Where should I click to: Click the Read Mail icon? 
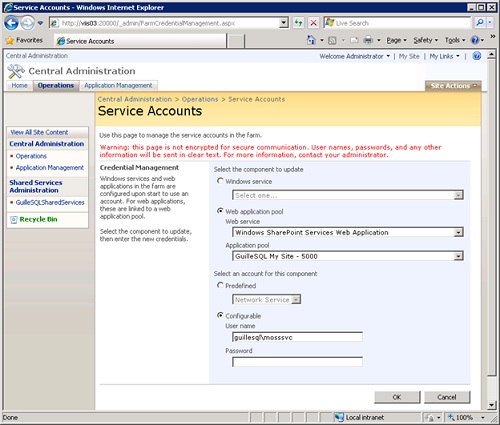(354, 40)
